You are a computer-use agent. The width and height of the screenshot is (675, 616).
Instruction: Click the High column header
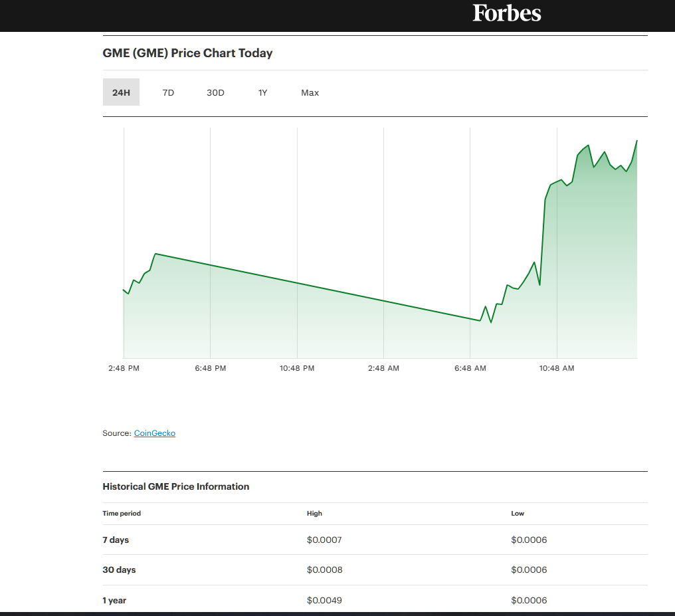314,513
